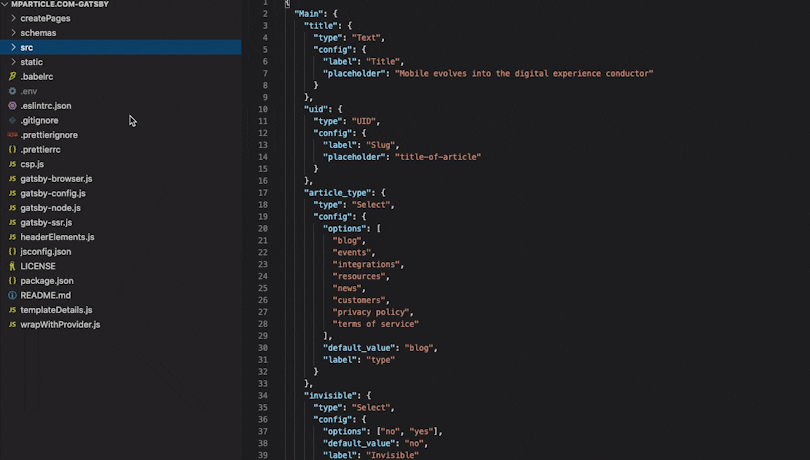Click line number 20 in the gutter
This screenshot has height=460, width=810.
[x=262, y=228]
